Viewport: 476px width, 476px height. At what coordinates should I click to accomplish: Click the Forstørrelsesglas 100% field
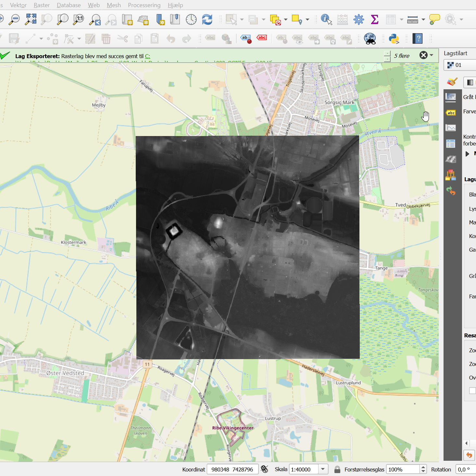pos(403,470)
